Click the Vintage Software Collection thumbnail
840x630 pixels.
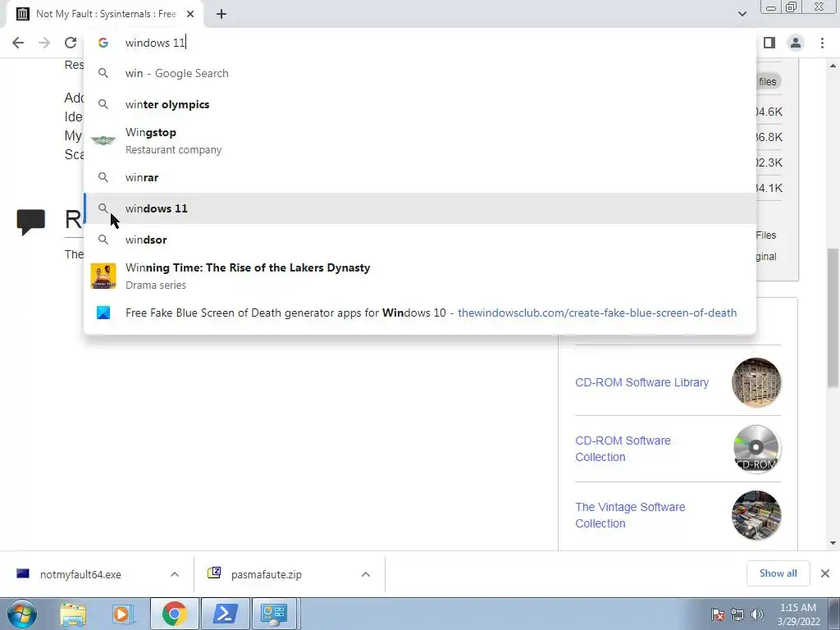pyautogui.click(x=756, y=515)
